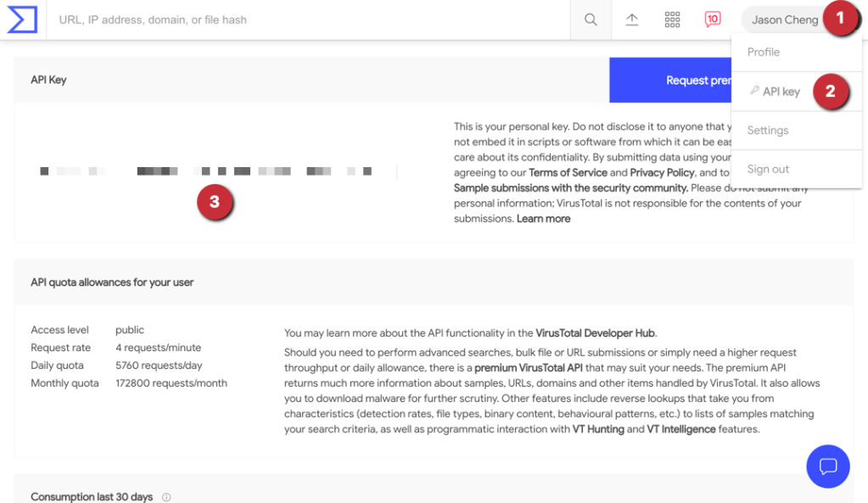Select API key menu entry
This screenshot has width=868, height=503.
(x=780, y=92)
